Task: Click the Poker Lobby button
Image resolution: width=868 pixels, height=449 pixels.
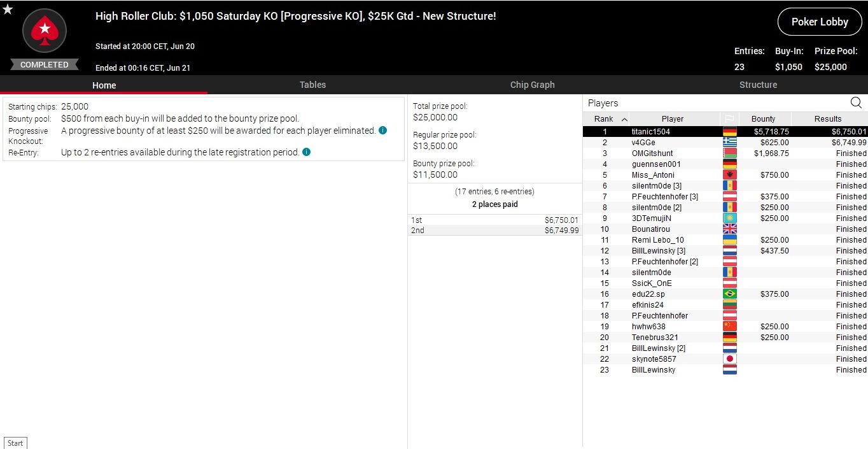Action: point(819,22)
